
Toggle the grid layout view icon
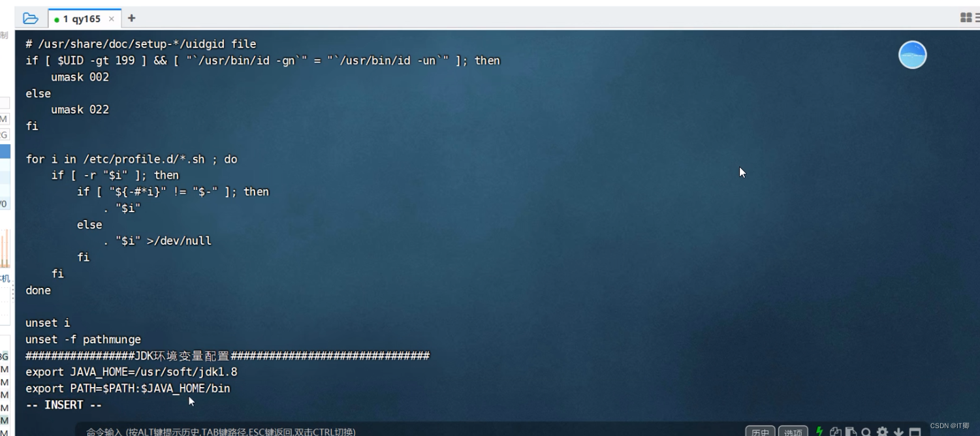point(965,18)
